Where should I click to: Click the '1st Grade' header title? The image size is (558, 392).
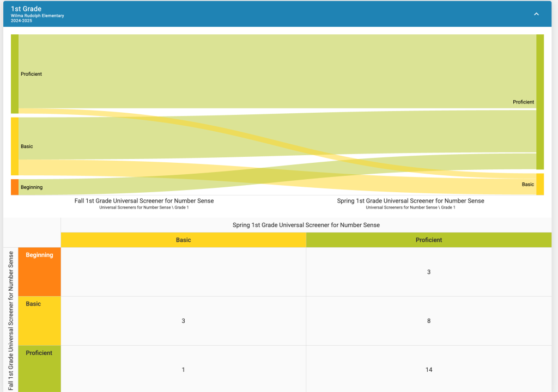pyautogui.click(x=26, y=9)
